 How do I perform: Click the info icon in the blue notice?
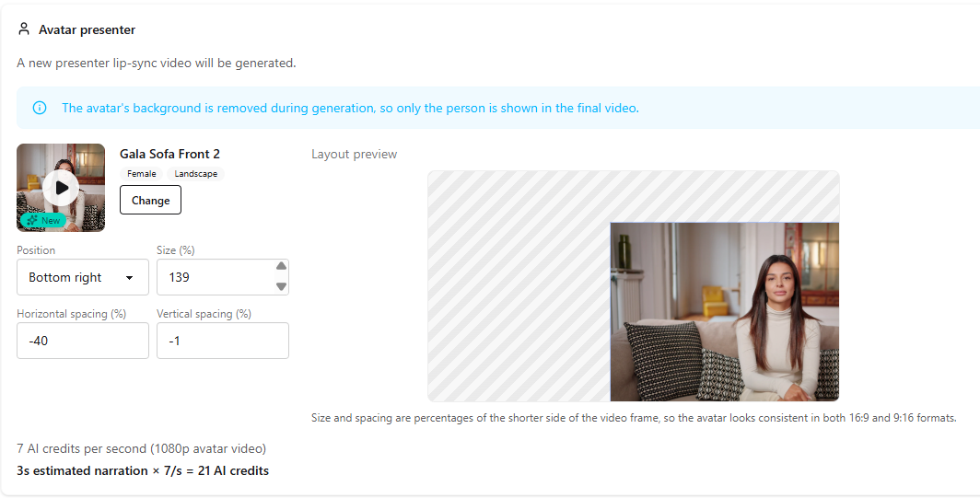(40, 108)
